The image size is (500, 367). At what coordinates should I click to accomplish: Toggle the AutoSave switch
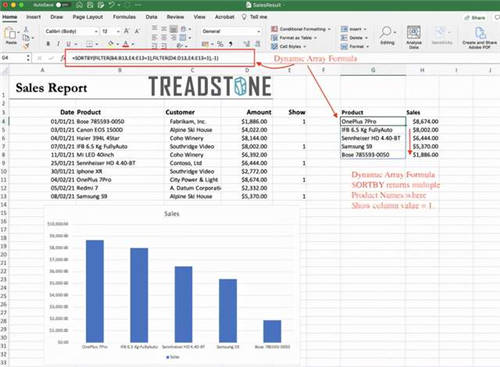click(x=62, y=5)
